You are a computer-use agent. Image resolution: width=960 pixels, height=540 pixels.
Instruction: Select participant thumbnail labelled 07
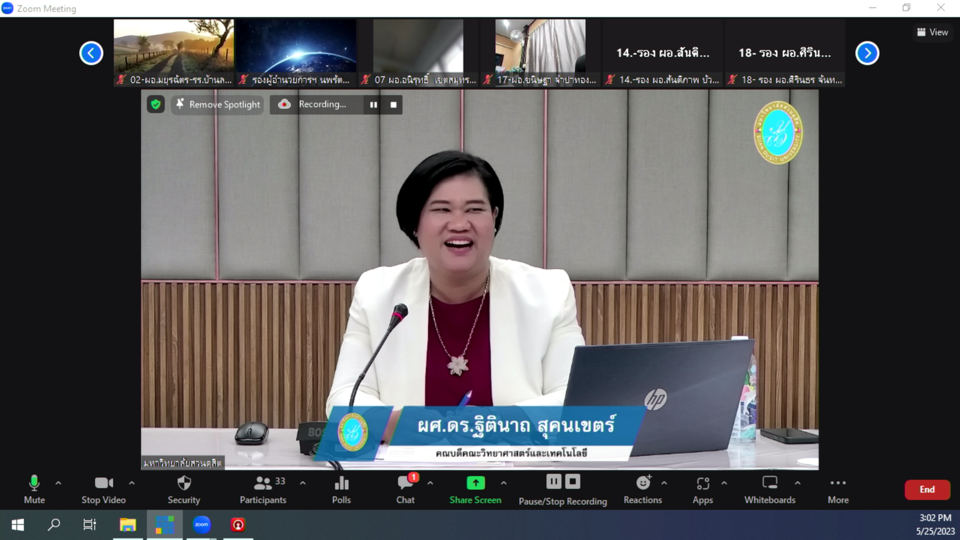click(418, 53)
